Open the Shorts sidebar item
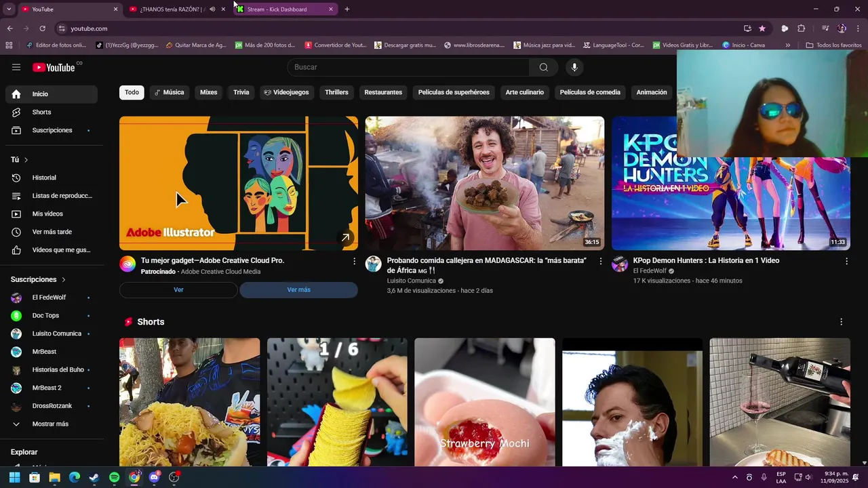This screenshot has height=488, width=868. pos(52,112)
